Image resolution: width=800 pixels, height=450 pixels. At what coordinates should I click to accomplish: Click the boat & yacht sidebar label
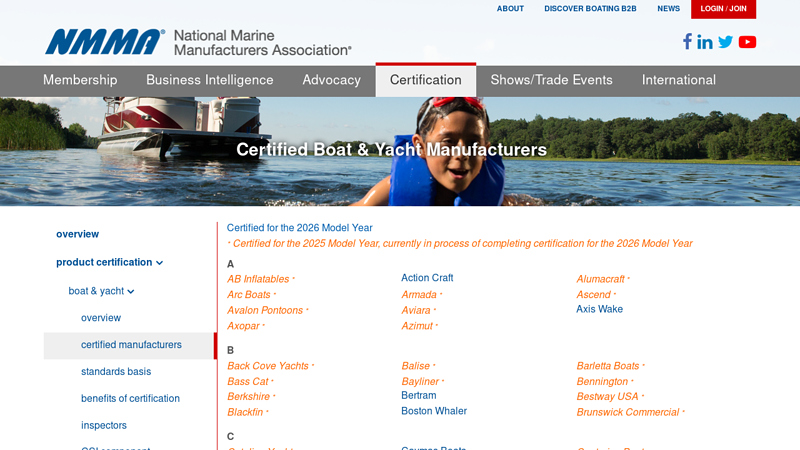(96, 291)
